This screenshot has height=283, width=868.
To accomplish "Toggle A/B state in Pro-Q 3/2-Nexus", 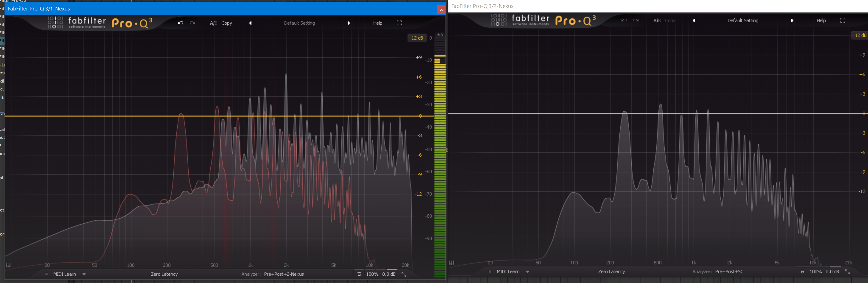I will 657,21.
